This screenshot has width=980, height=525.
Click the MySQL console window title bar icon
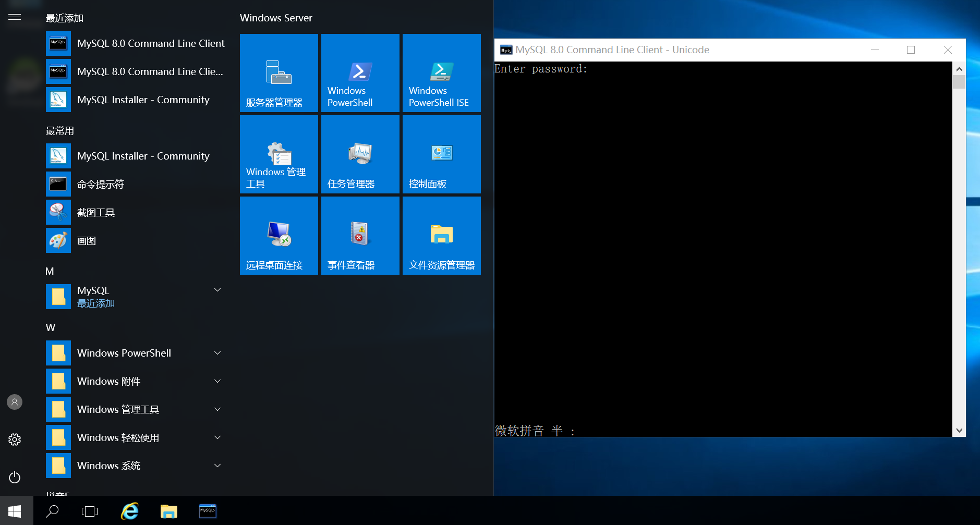pos(506,50)
